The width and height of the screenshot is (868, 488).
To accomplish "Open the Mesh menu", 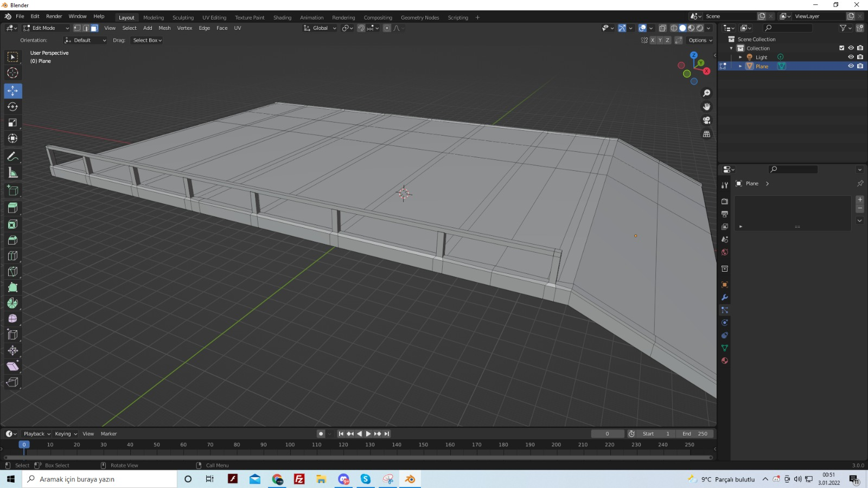I will [164, 28].
